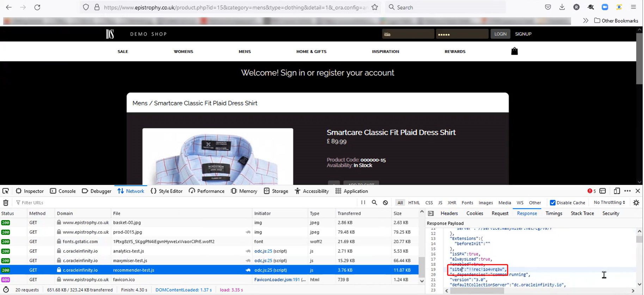Open Other Bookmarks folder
This screenshot has height=295, width=644.
click(x=616, y=20)
